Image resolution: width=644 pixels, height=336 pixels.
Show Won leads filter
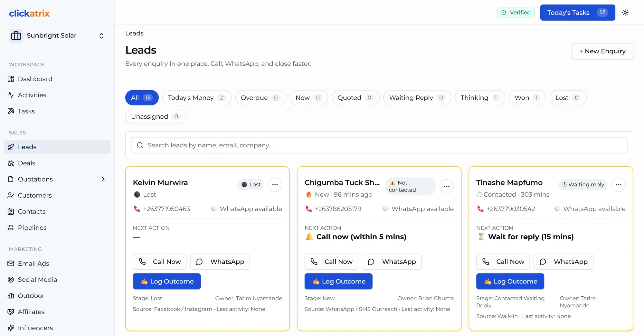[527, 98]
